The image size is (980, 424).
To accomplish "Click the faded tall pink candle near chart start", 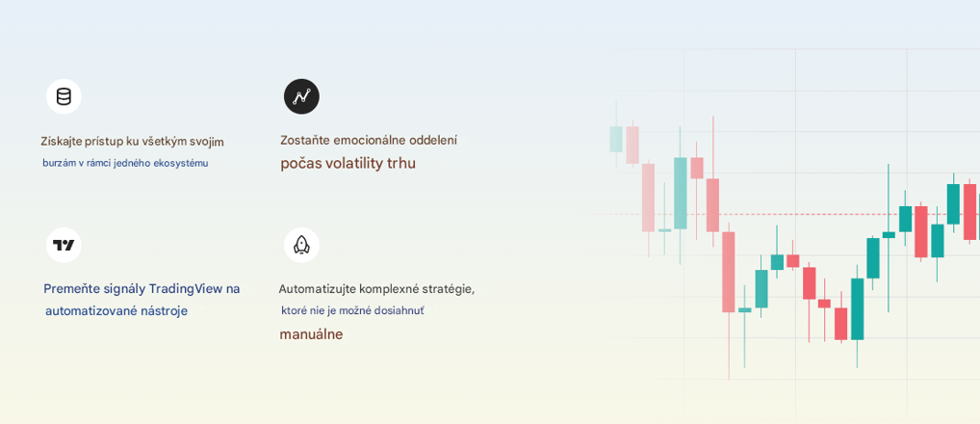I will click(648, 198).
